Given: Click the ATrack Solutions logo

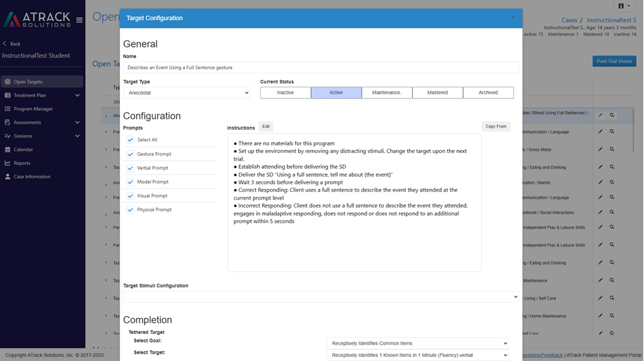Looking at the screenshot, I should [37, 19].
